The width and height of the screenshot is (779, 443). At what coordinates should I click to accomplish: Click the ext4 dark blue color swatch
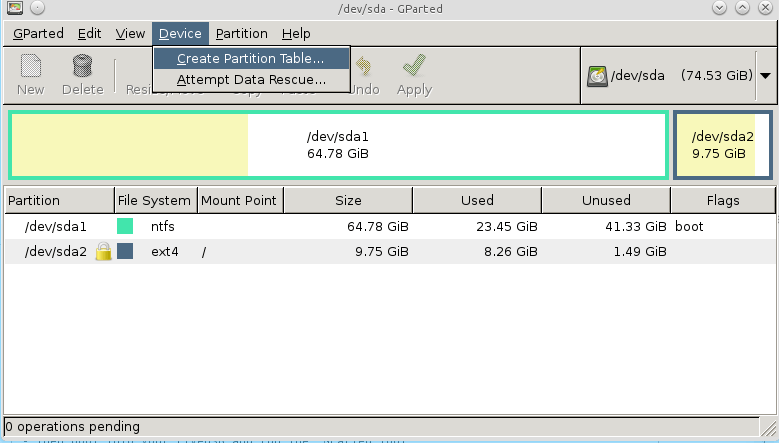[x=125, y=252]
